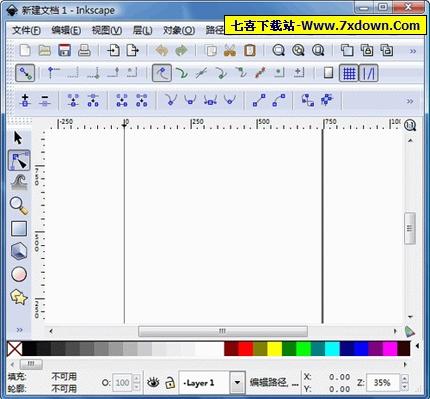Viewport: 430px width, 399px height.
Task: Select the Node editing tool
Action: [x=19, y=160]
